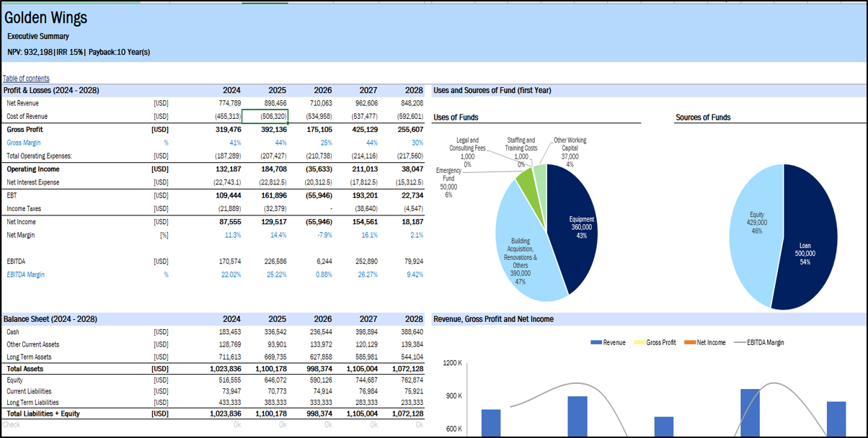Click Gross Margin 2028 value 30%
Viewport: 868px width, 438px height.
pyautogui.click(x=416, y=143)
